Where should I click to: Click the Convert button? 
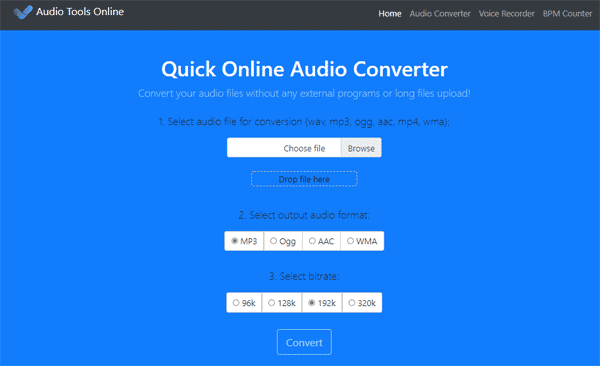(304, 342)
